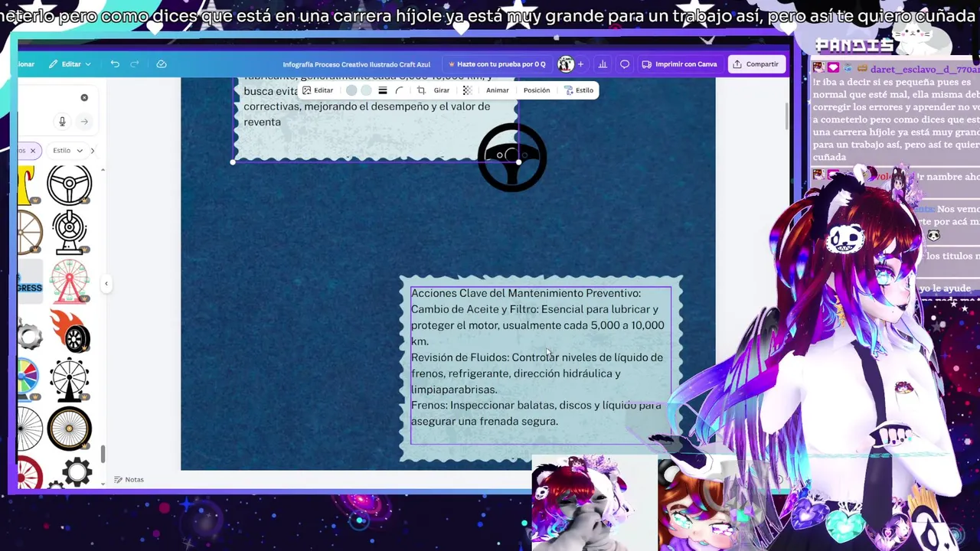Click chat username daret_esclavo_d_770
980x551 pixels.
click(x=924, y=69)
